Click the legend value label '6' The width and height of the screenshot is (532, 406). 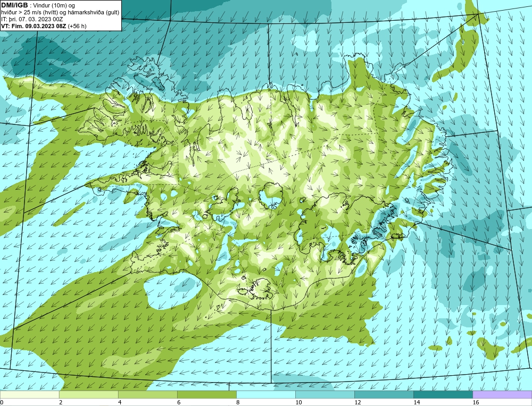[178, 402]
